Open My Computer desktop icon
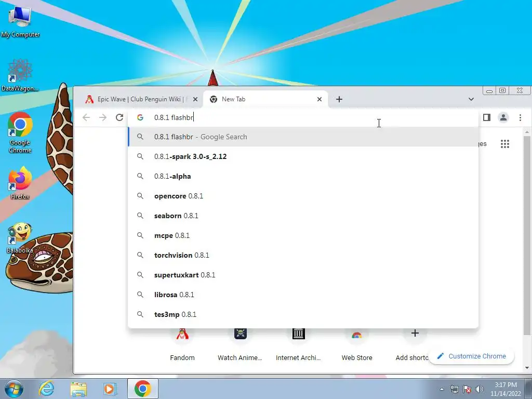The width and height of the screenshot is (532, 399). [20, 21]
